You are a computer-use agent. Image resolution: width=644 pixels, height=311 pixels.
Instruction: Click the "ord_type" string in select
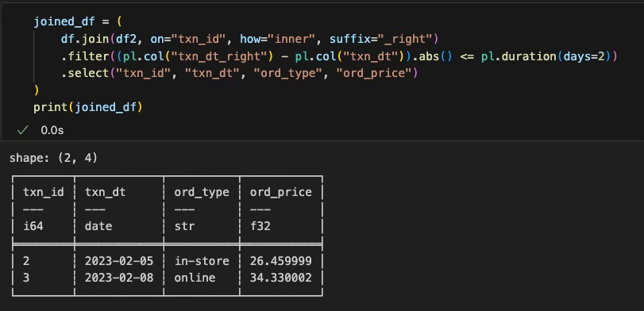coord(287,73)
